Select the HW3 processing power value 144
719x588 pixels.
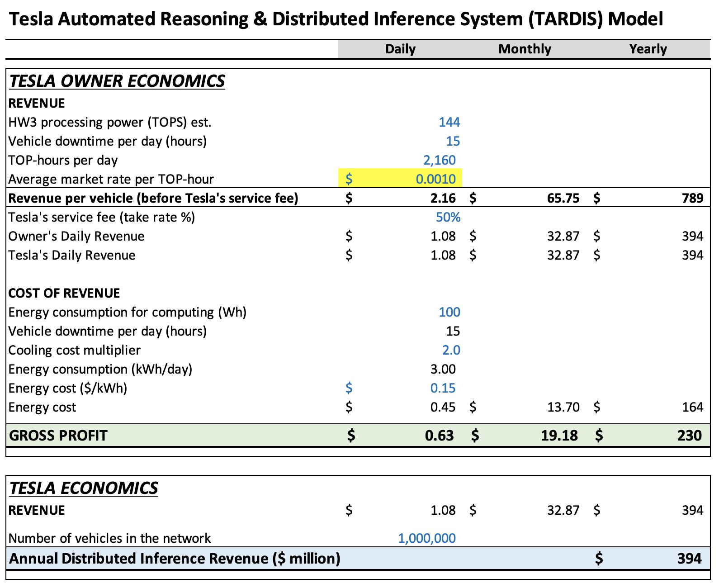(449, 122)
